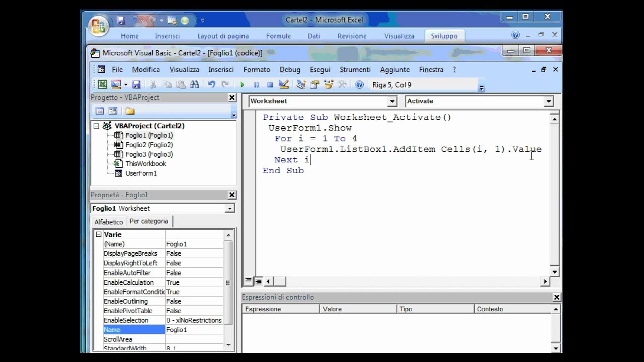Click the View Code icon in Project panel
Image resolution: width=644 pixels, height=362 pixels.
(100, 111)
